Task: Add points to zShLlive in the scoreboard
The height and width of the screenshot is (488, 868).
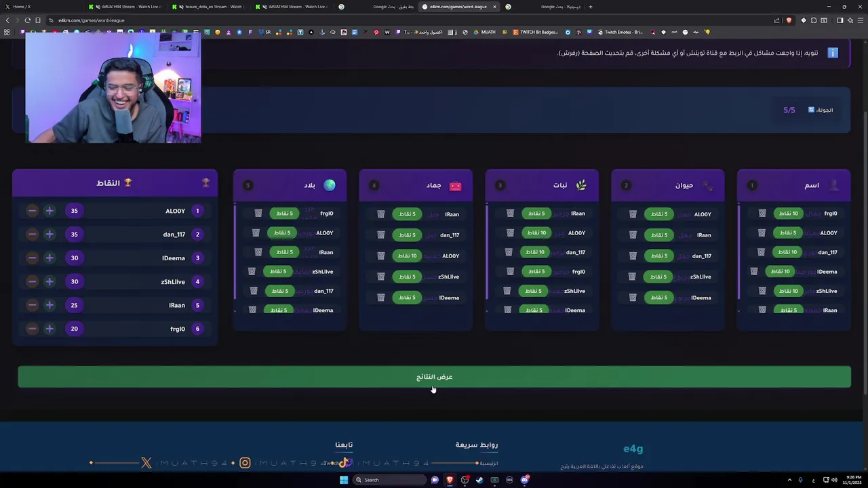Action: coord(50,281)
